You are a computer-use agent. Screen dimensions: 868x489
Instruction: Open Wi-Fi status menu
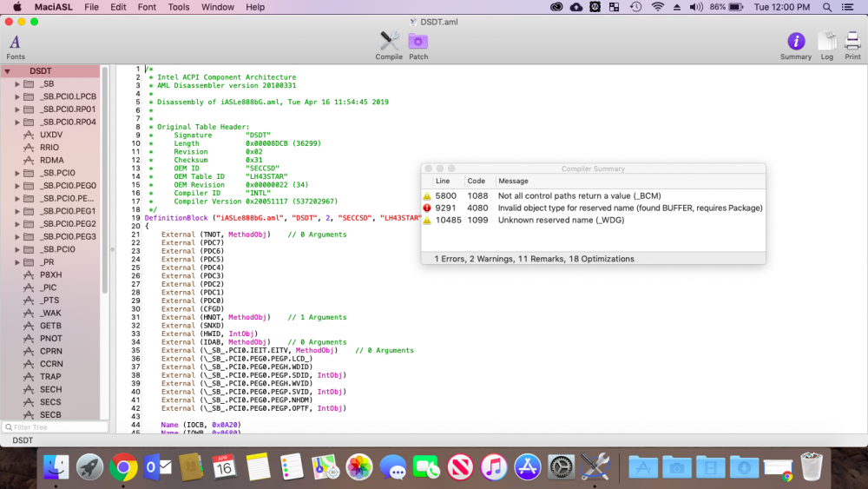(x=657, y=7)
